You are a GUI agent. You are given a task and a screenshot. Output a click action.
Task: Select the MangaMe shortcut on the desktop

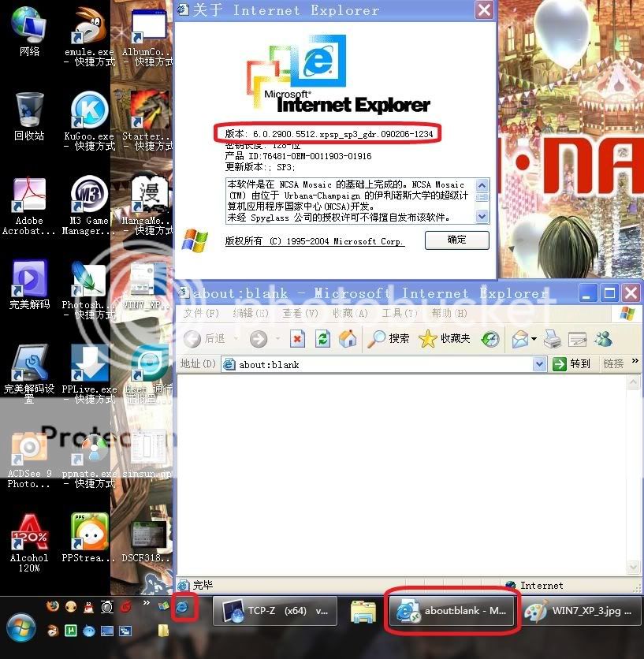coord(148,206)
